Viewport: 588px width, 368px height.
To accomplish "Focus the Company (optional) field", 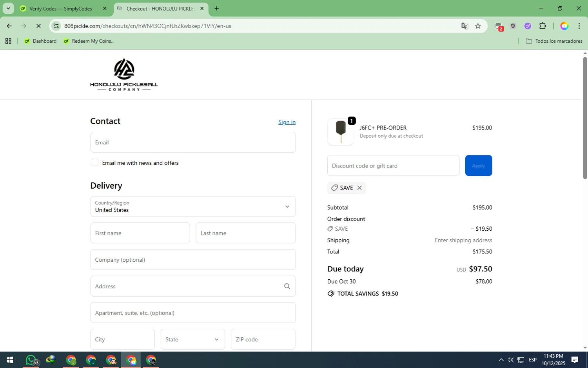I will pos(193,259).
